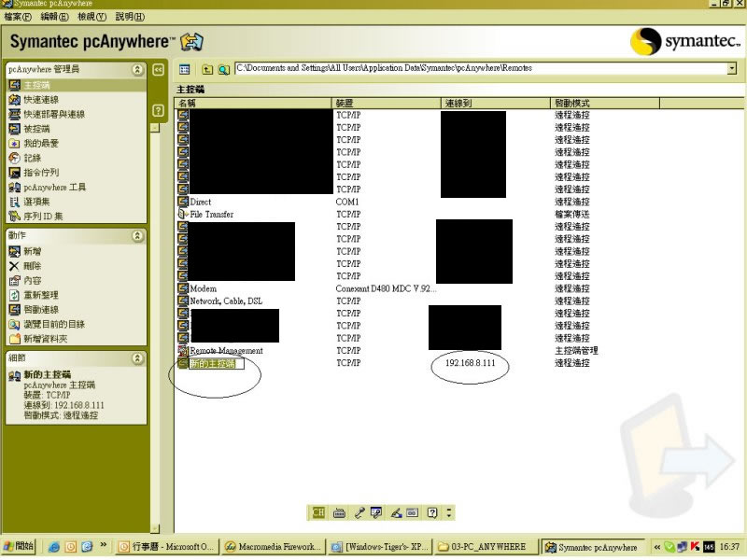Sort by the 連線到 column header
The width and height of the screenshot is (747, 560).
496,103
